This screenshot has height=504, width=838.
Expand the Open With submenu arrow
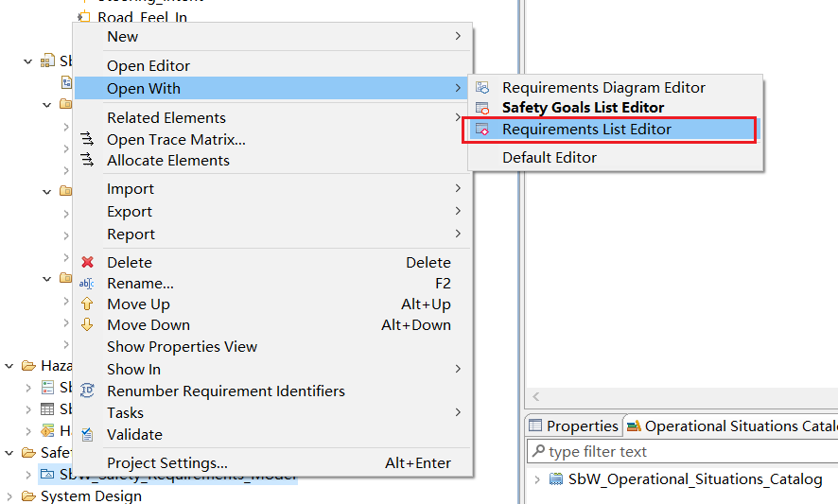458,88
